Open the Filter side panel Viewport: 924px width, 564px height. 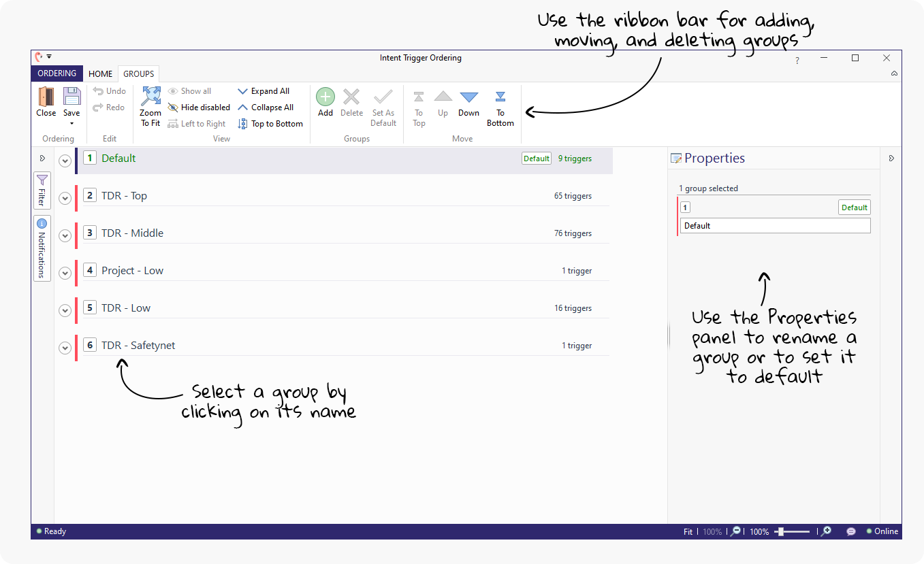click(x=42, y=190)
